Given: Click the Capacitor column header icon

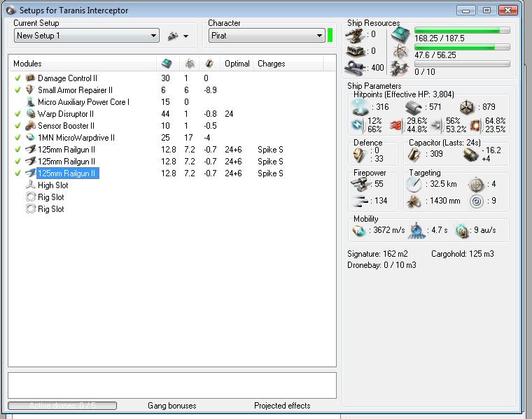Looking at the screenshot, I should (209, 64).
